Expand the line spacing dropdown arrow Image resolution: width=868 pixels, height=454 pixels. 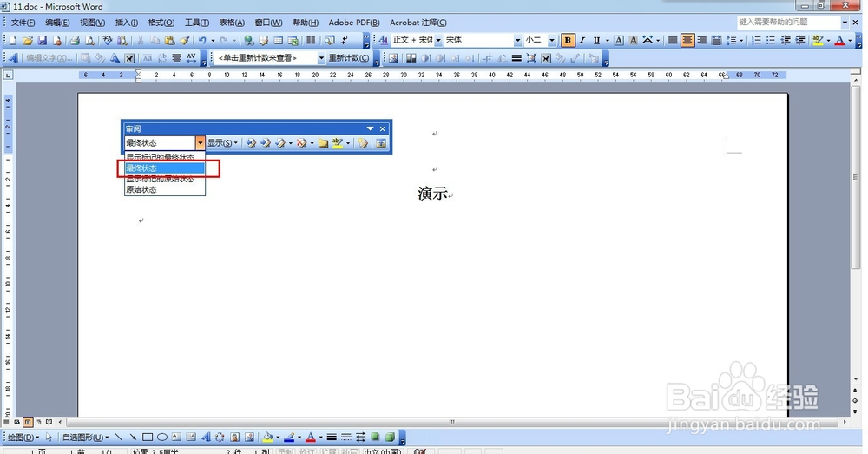[741, 41]
